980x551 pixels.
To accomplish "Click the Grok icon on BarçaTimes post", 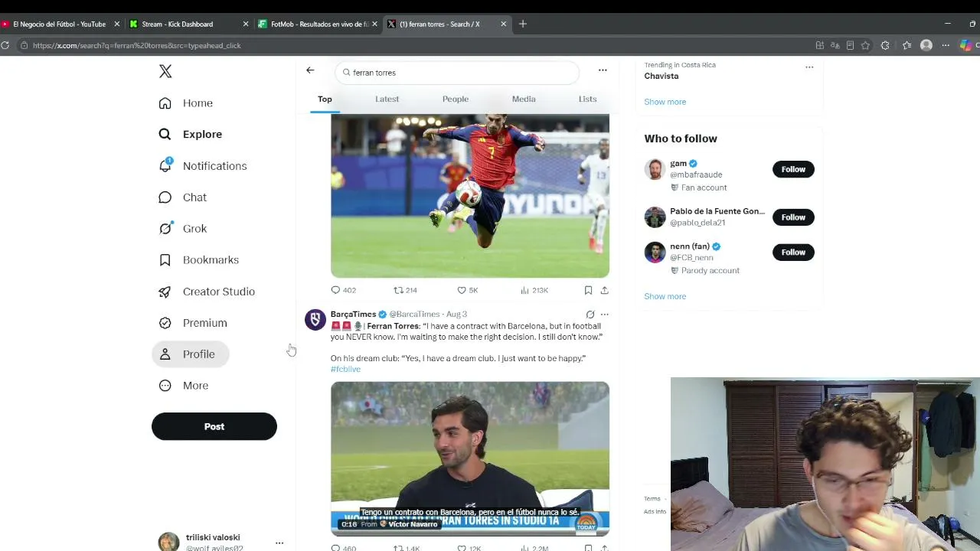I will (590, 315).
